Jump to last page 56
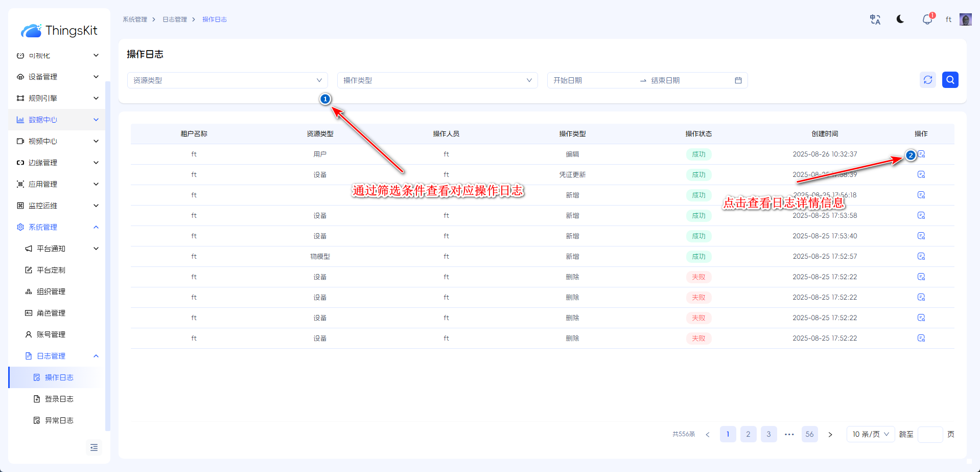Screen dimensions: 980x472 tap(809, 434)
